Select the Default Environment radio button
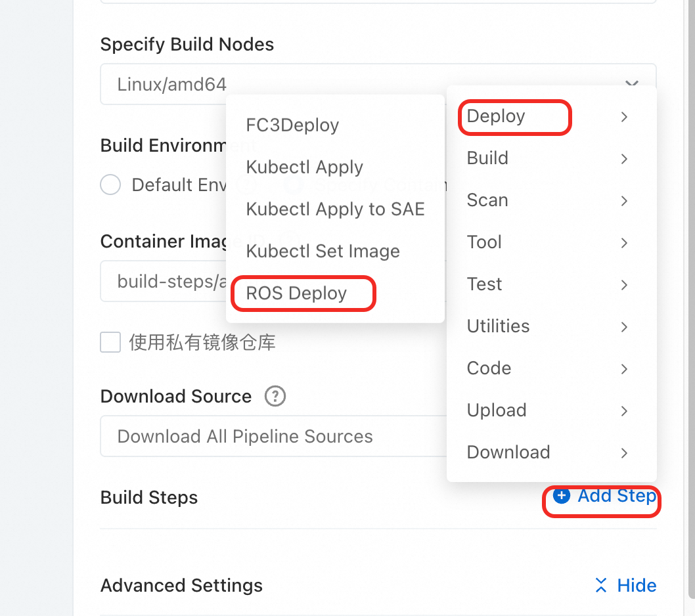Viewport: 695px width, 616px height. pos(110,185)
